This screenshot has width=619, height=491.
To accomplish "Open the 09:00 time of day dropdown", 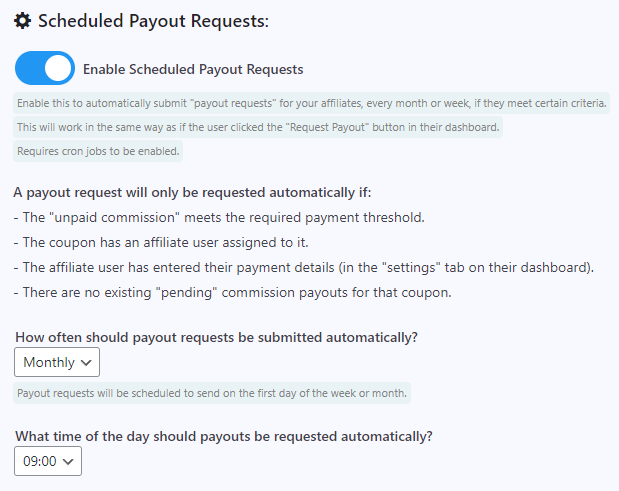I will pos(48,461).
